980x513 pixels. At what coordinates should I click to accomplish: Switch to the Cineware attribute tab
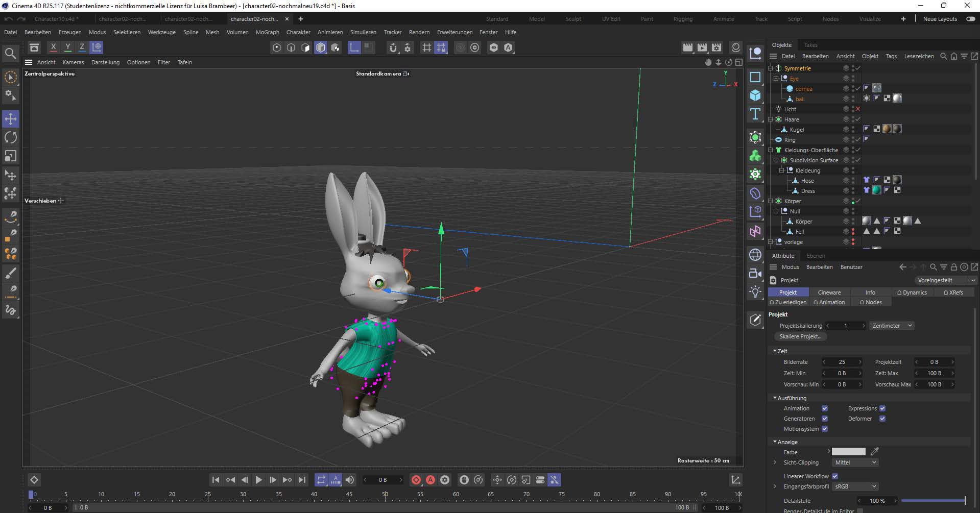click(x=829, y=292)
